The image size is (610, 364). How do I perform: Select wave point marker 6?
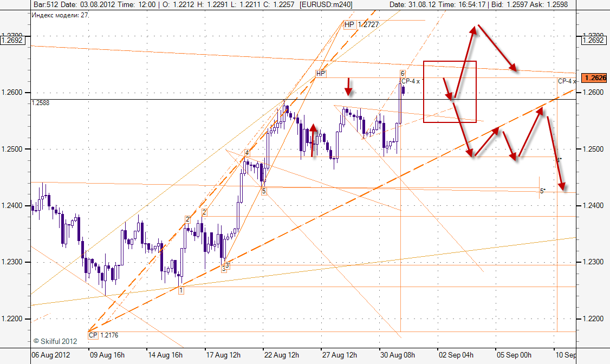(x=403, y=73)
